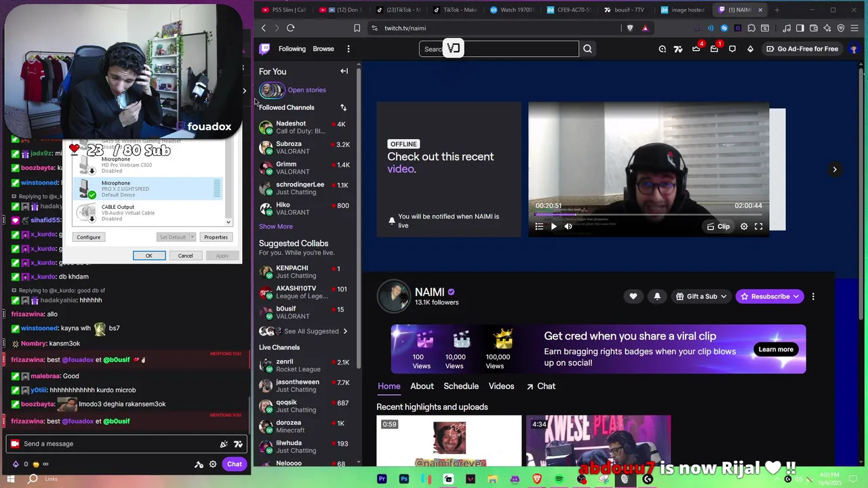Open the user profile avatar menu

click(854, 49)
